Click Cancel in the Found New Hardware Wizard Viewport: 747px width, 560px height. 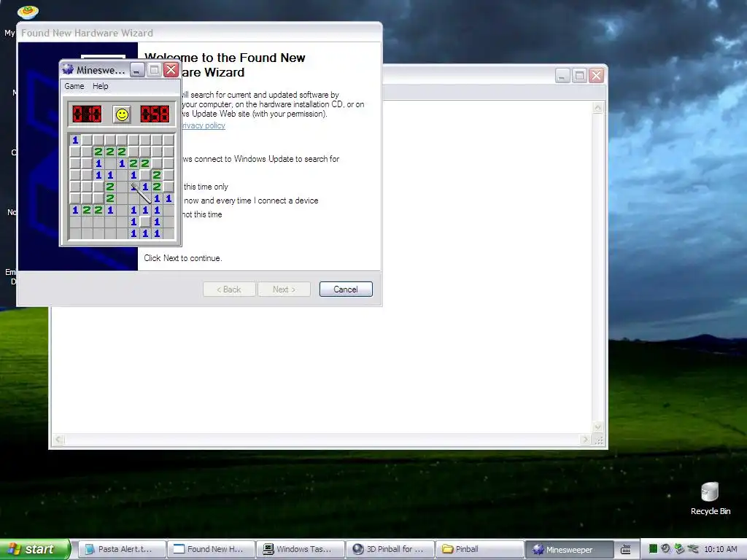click(345, 289)
